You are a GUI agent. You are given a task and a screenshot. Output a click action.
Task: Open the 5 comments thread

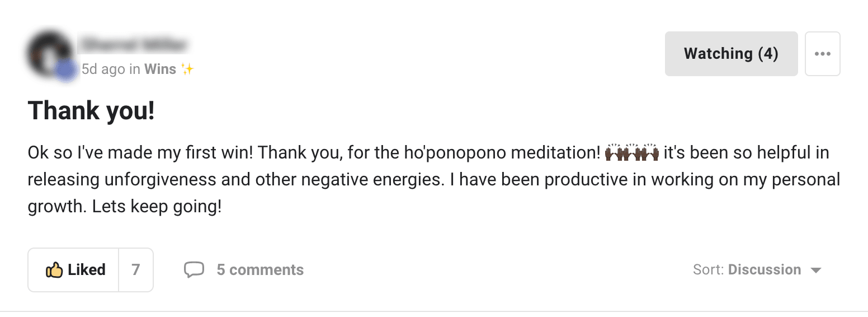(260, 270)
